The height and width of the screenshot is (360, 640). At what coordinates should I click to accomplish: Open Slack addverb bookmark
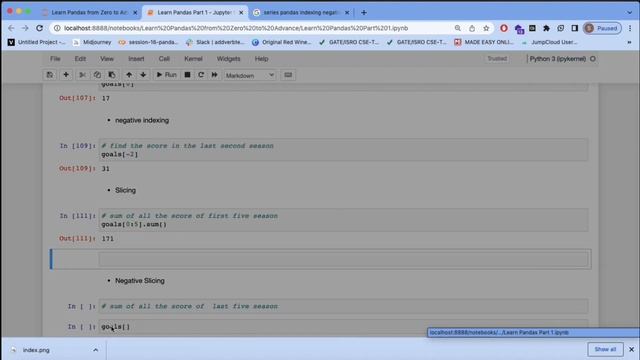click(x=215, y=42)
